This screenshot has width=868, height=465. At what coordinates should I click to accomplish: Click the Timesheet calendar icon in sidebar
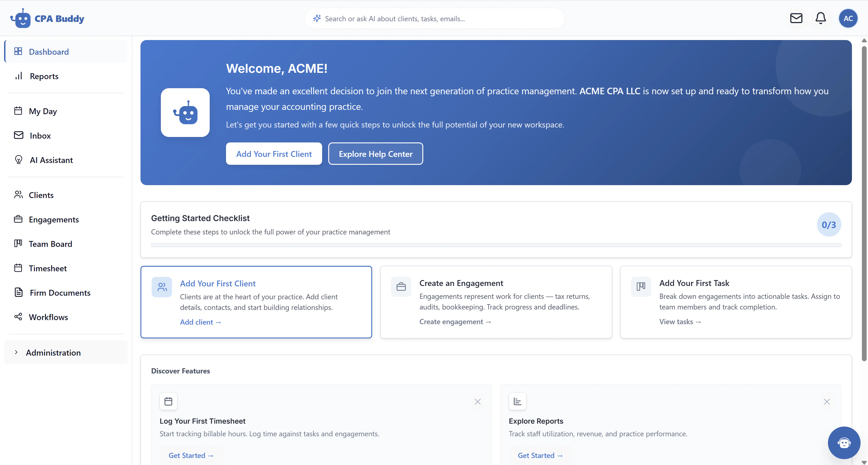point(18,268)
